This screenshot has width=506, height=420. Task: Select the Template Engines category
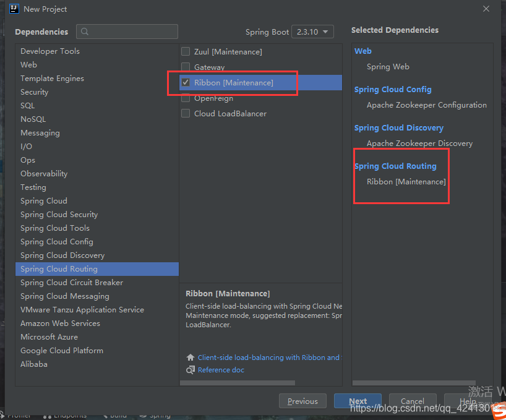97,79
